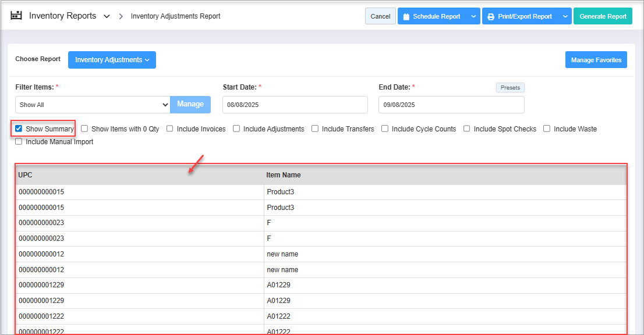Viewport: 644px width, 335px height.
Task: Open the Schedule Report dropdown arrow
Action: [x=473, y=16]
